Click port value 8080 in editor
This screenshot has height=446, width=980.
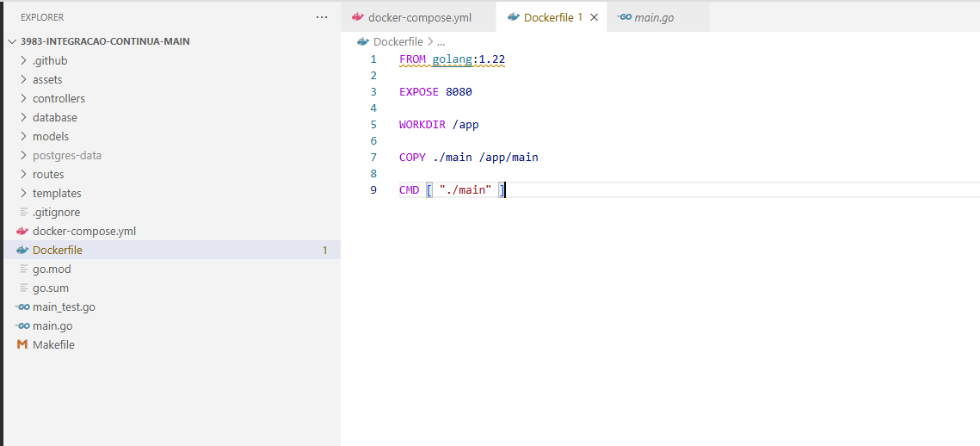459,92
